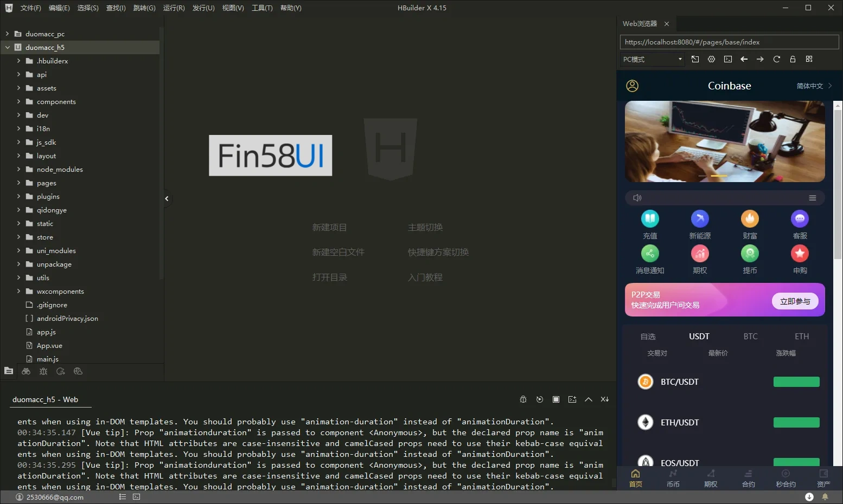Open the 运行(R) menu
Viewport: 843px width, 504px height.
click(x=174, y=8)
